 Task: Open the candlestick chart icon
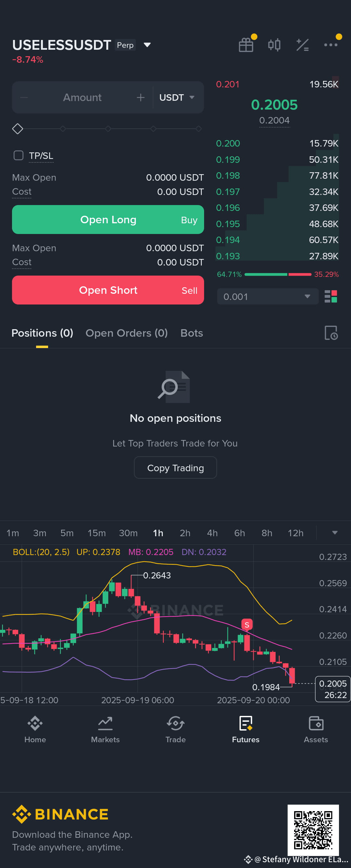[x=274, y=45]
